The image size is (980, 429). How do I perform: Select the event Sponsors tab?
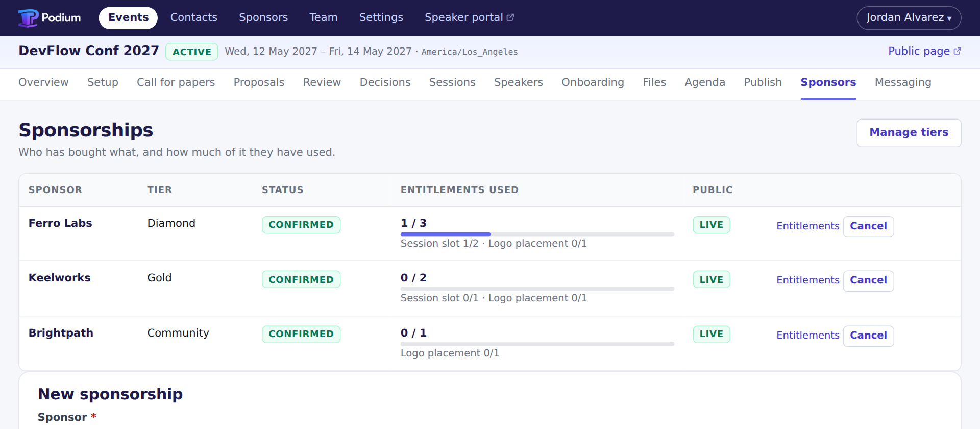pyautogui.click(x=828, y=82)
